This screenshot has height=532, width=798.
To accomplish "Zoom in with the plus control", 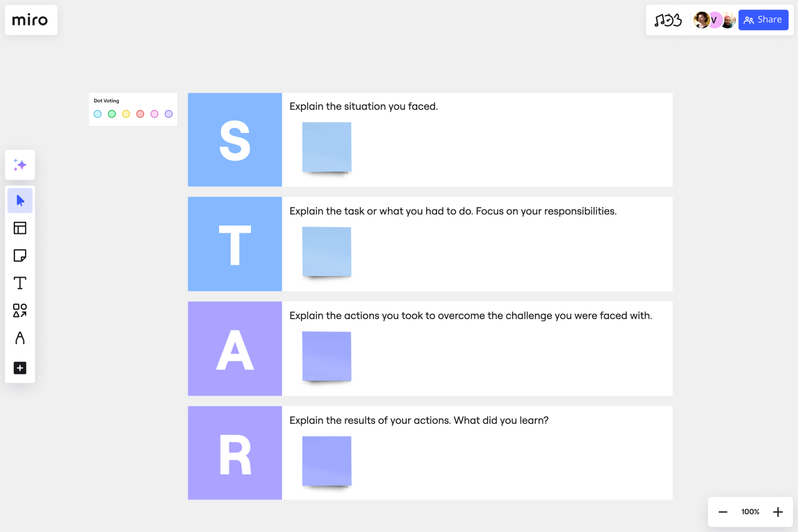I will click(x=778, y=511).
